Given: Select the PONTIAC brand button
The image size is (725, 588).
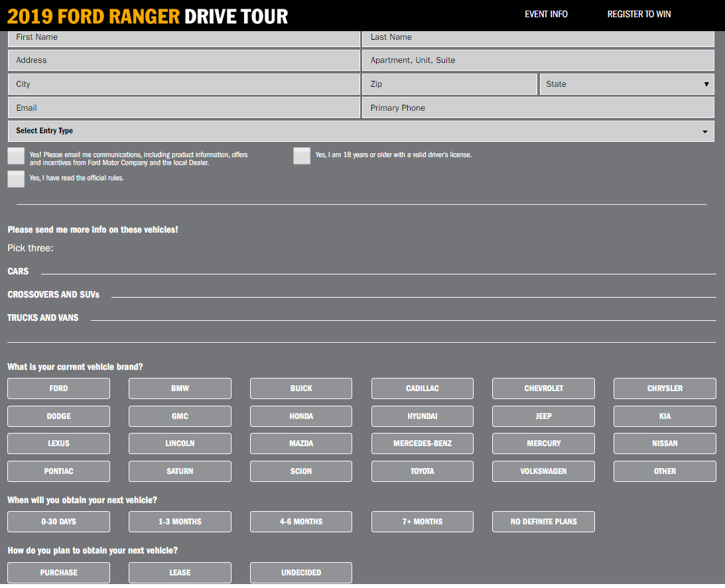Looking at the screenshot, I should [59, 471].
